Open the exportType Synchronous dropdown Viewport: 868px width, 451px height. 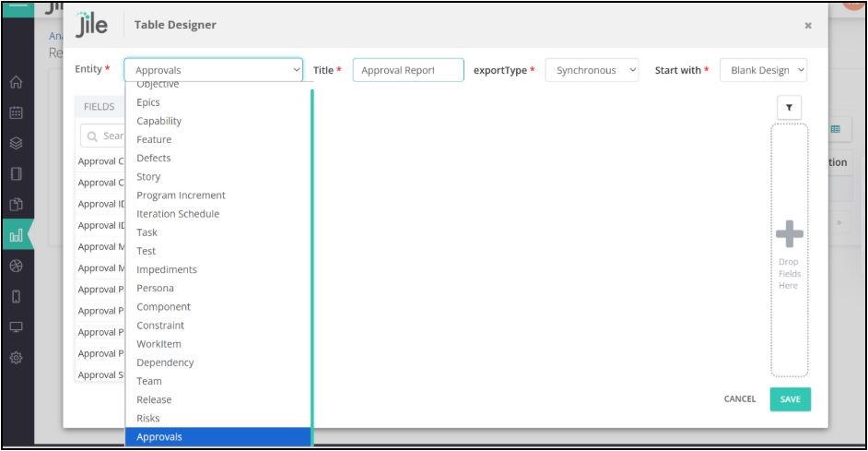(x=592, y=70)
